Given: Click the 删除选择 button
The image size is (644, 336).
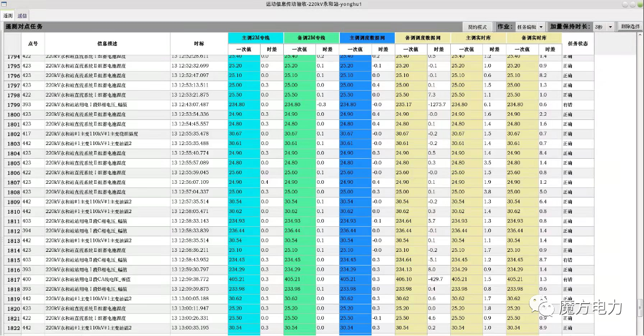Looking at the screenshot, I should pos(630,27).
